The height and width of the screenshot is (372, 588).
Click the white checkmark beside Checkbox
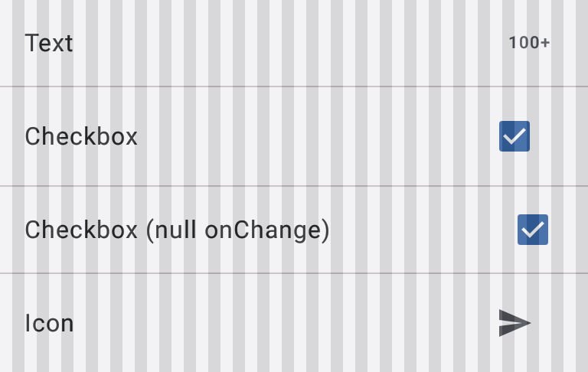point(514,136)
